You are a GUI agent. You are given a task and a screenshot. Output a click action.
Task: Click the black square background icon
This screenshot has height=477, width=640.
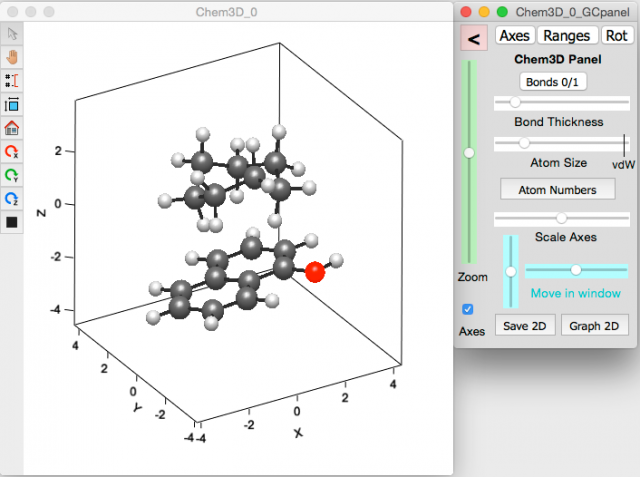pyautogui.click(x=12, y=222)
